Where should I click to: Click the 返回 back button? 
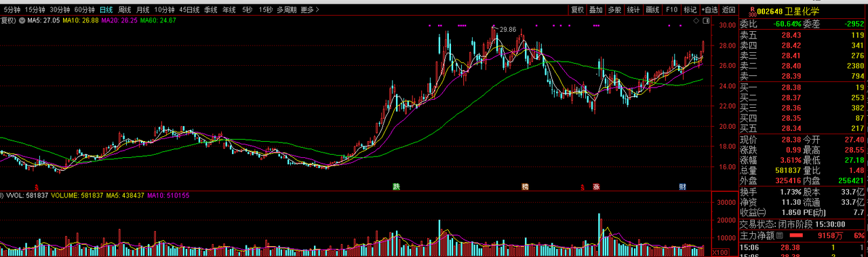tap(728, 10)
